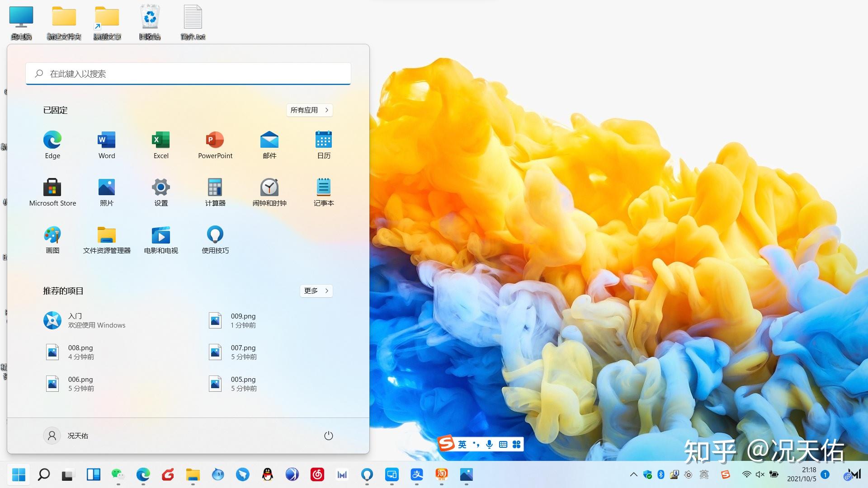
Task: Open the Alipay icon on the taskbar
Action: click(417, 474)
